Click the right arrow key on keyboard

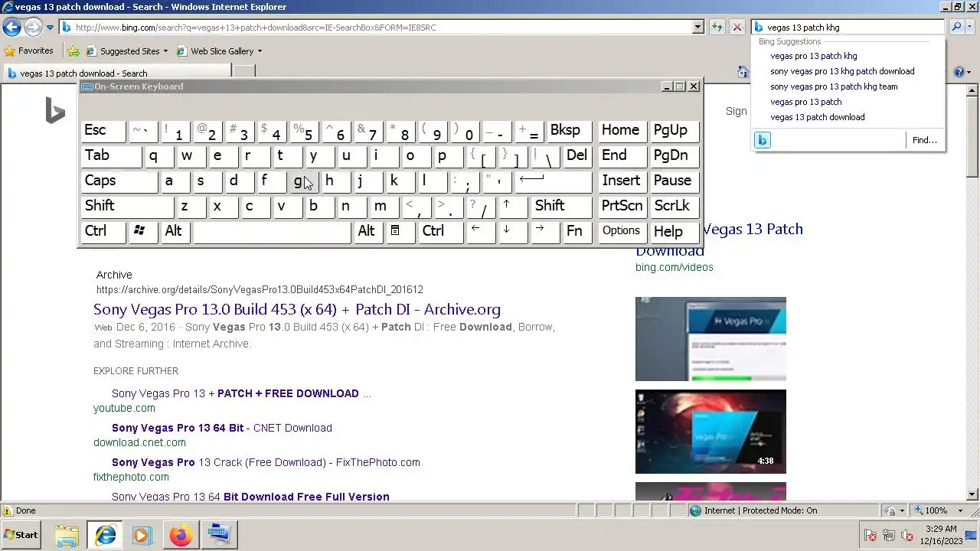coord(545,232)
